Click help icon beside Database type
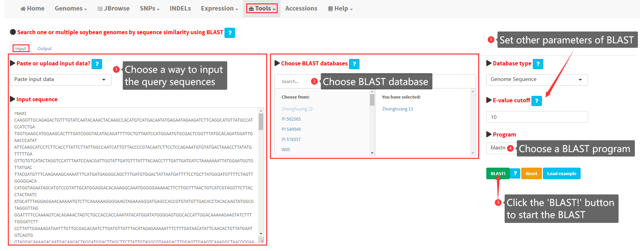The image size is (644, 251). (x=538, y=64)
